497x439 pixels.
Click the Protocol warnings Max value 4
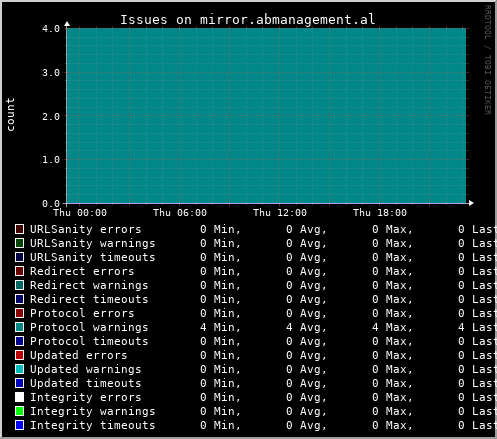pos(375,327)
